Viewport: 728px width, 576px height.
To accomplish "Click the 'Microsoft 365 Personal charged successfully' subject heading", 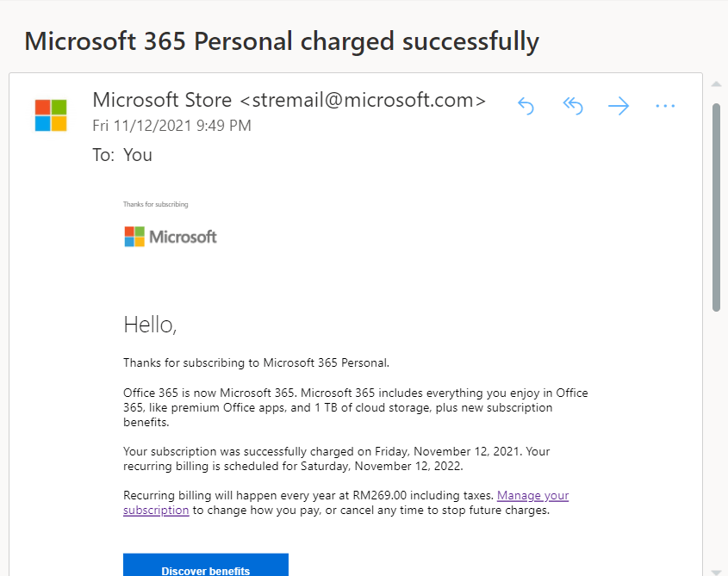I will [x=282, y=41].
